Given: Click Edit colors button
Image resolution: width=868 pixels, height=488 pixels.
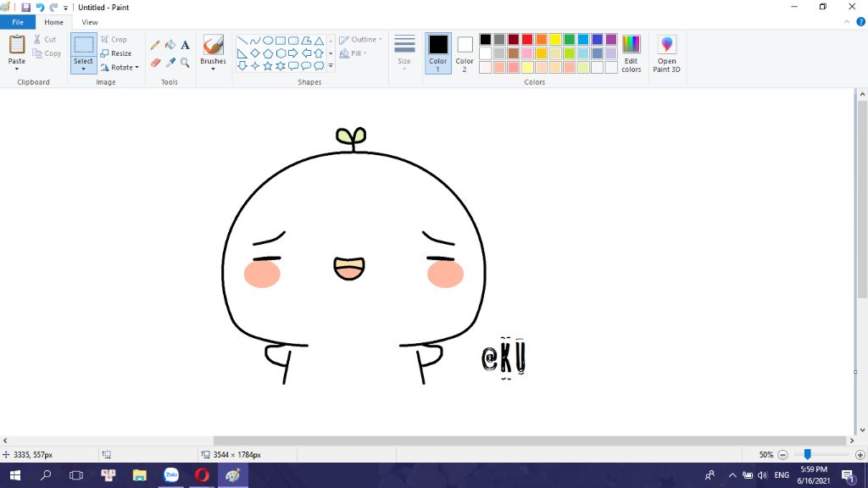Looking at the screenshot, I should (x=631, y=53).
